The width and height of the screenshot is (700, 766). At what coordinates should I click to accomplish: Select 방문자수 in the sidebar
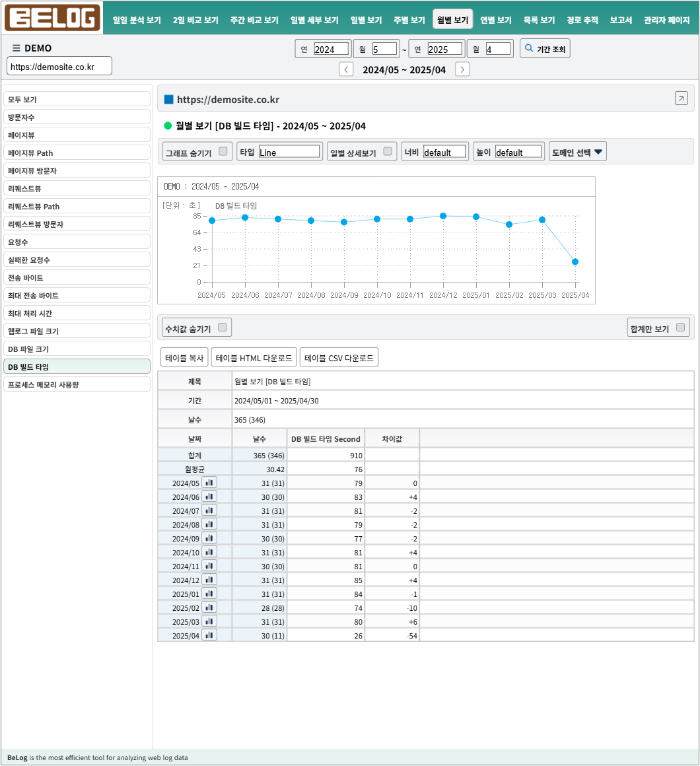click(x=77, y=117)
